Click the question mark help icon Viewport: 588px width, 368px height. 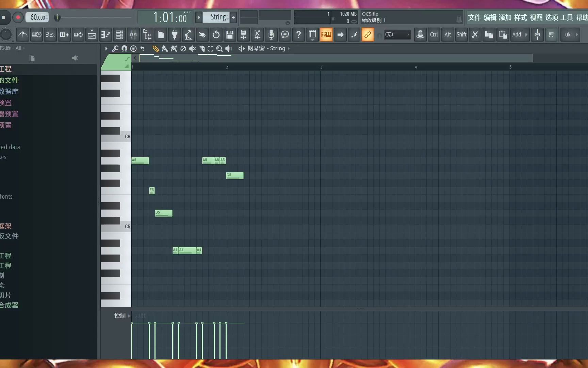(299, 35)
